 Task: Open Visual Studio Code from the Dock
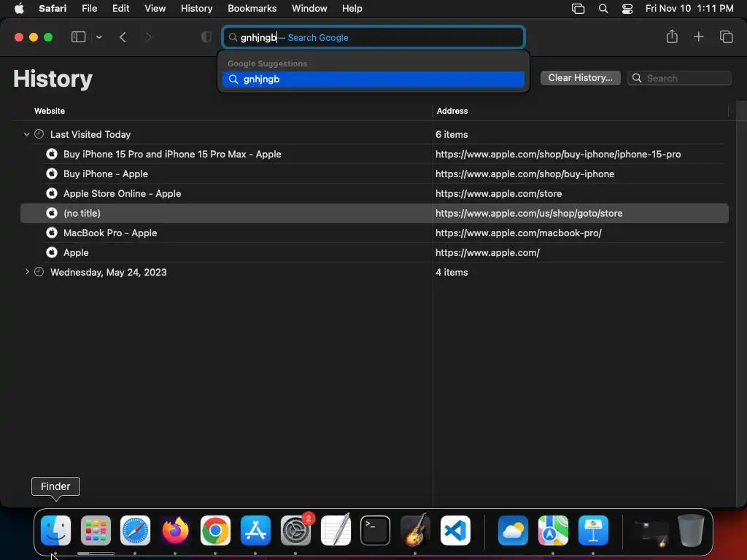click(x=455, y=530)
